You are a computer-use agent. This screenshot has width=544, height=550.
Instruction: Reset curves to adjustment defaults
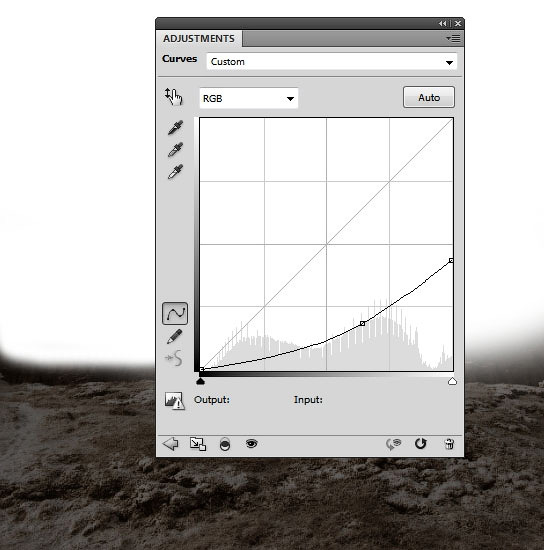point(420,444)
